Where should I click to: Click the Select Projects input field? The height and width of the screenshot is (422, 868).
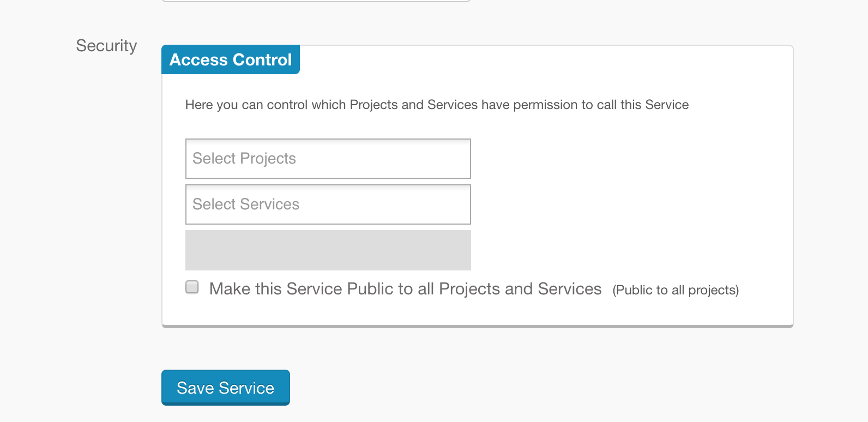pyautogui.click(x=328, y=159)
